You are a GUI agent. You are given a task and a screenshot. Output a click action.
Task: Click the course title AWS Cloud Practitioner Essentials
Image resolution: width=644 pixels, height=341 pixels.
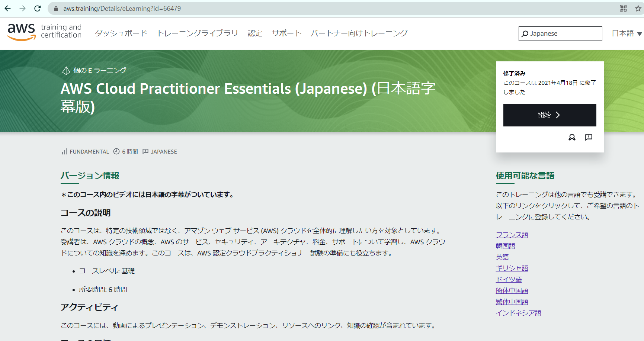coord(248,97)
